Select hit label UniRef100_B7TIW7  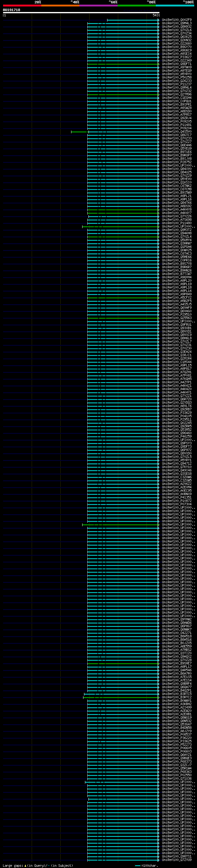[x=177, y=274]
